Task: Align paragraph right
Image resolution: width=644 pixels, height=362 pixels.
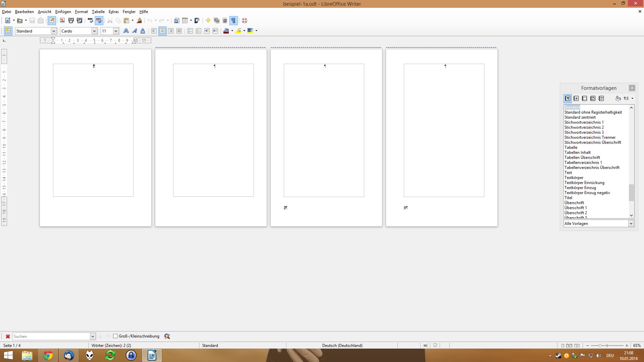Action: click(171, 31)
